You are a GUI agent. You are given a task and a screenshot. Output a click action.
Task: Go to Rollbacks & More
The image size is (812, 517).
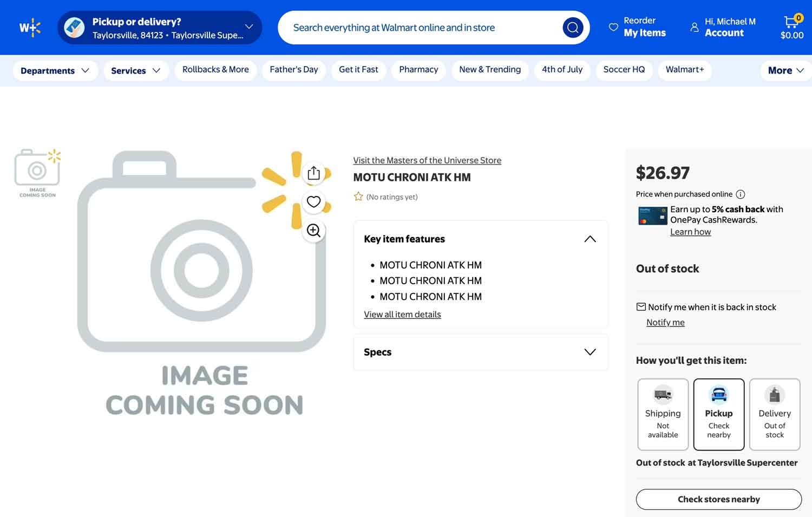[x=215, y=70]
